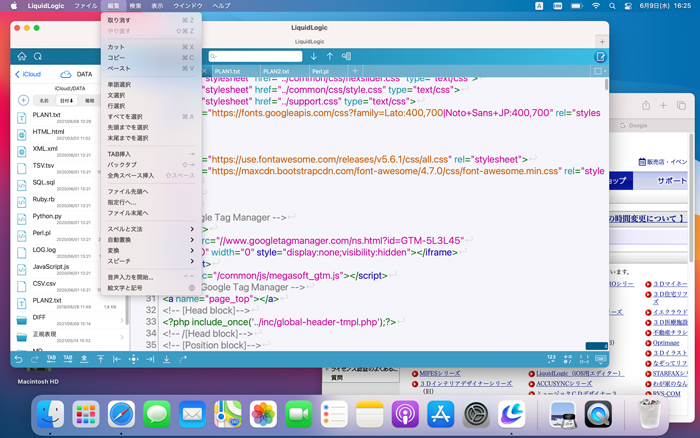Click the compose new document icon
Image resolution: width=700 pixels, height=438 pixels.
(x=600, y=56)
